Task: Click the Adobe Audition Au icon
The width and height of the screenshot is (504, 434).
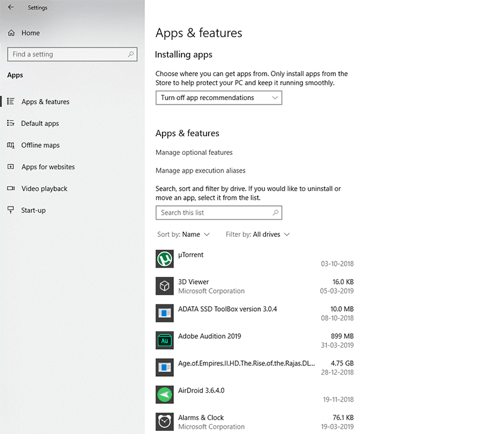Action: pos(164,340)
